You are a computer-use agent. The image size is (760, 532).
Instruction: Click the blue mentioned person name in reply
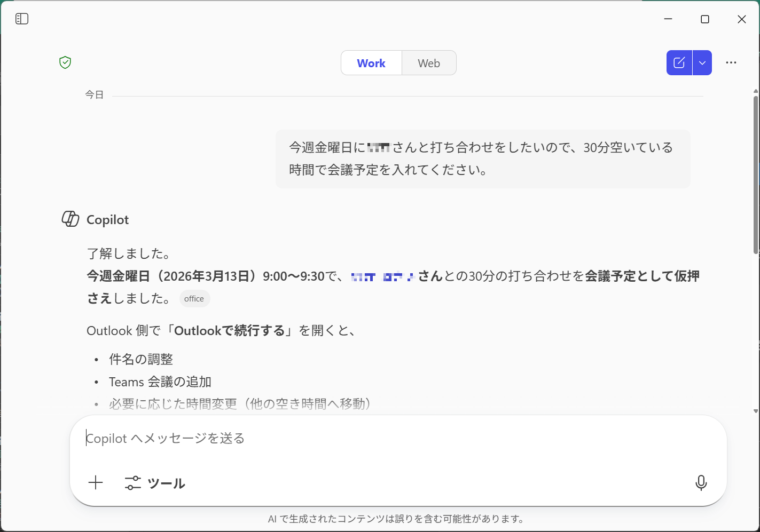click(382, 276)
